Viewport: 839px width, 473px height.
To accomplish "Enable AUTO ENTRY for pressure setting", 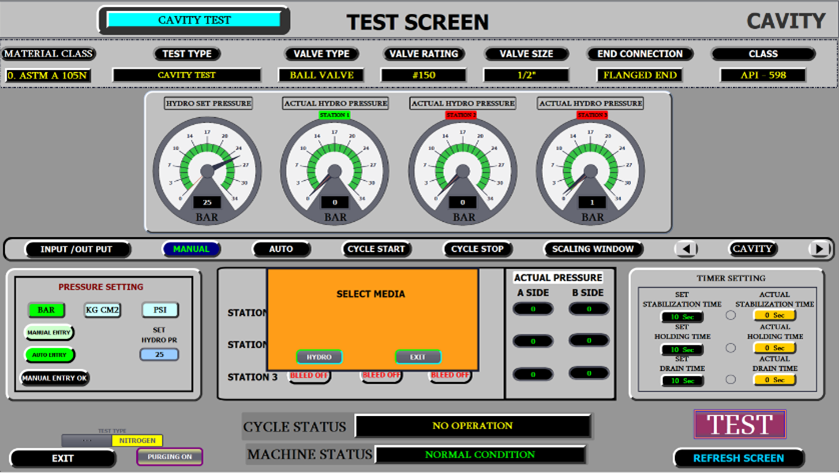I will click(x=49, y=355).
